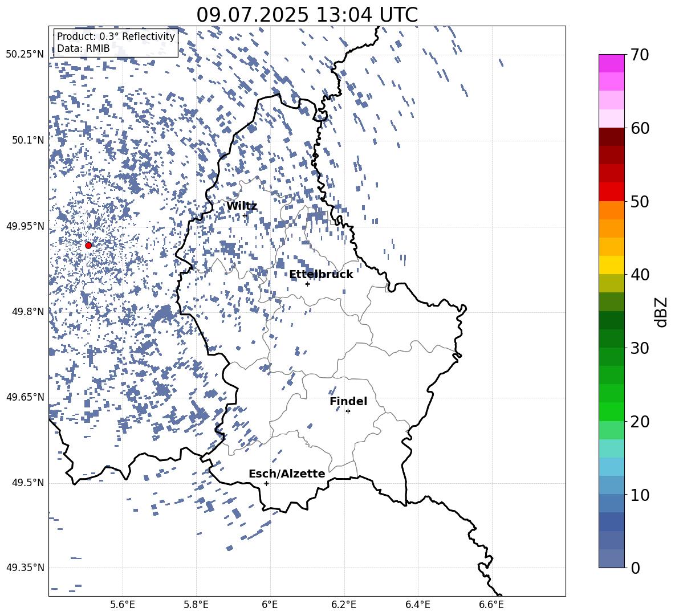Click the colorbar tick label 20

pyautogui.click(x=640, y=422)
